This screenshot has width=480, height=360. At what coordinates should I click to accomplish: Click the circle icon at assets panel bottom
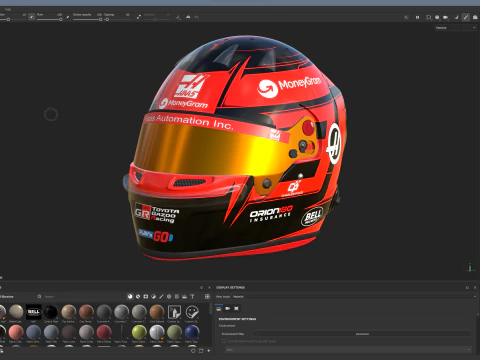click(193, 351)
